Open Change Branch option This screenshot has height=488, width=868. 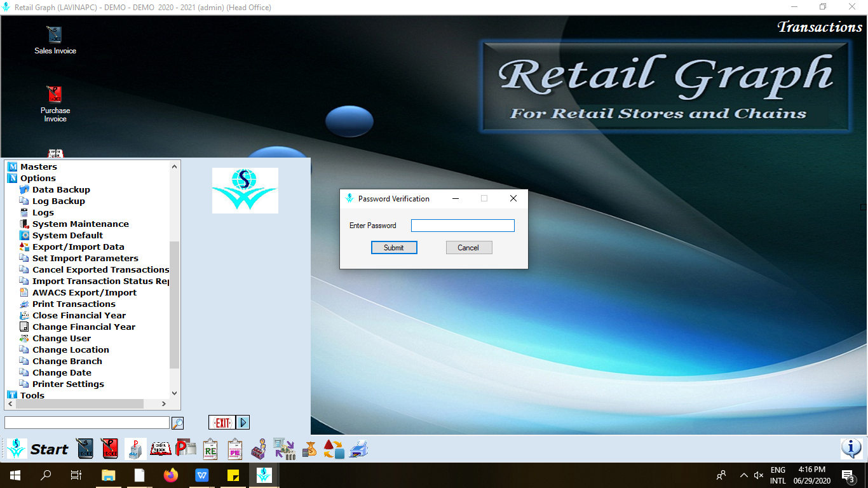coord(67,361)
